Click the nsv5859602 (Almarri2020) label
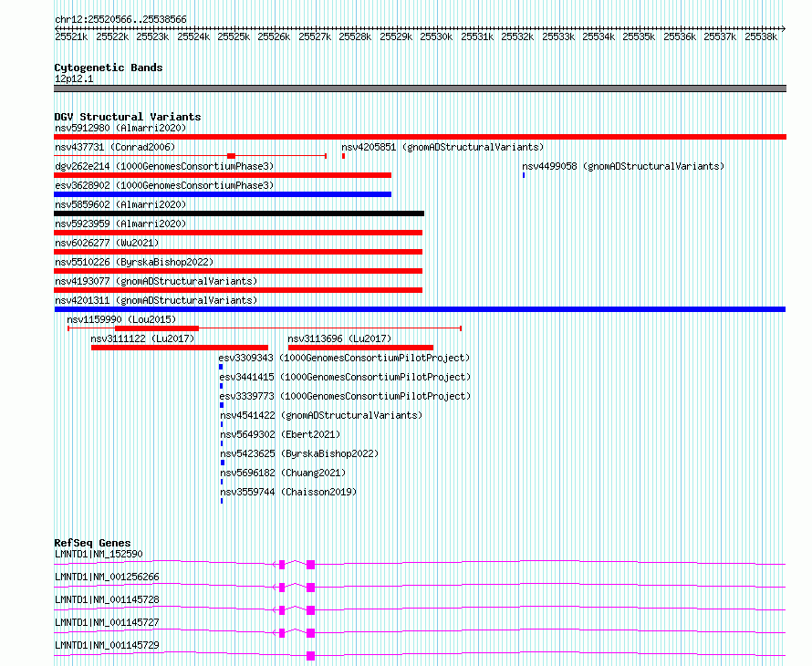 (x=120, y=204)
